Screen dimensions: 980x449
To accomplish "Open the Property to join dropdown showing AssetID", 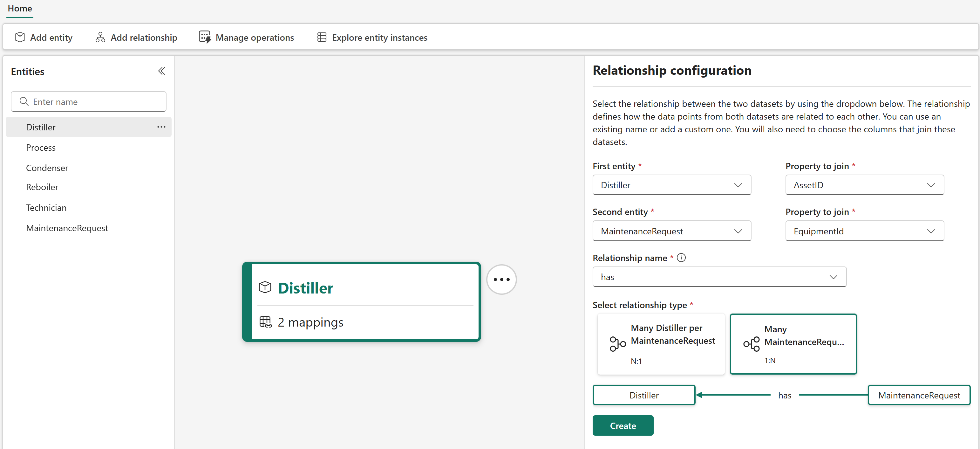I will (x=864, y=185).
